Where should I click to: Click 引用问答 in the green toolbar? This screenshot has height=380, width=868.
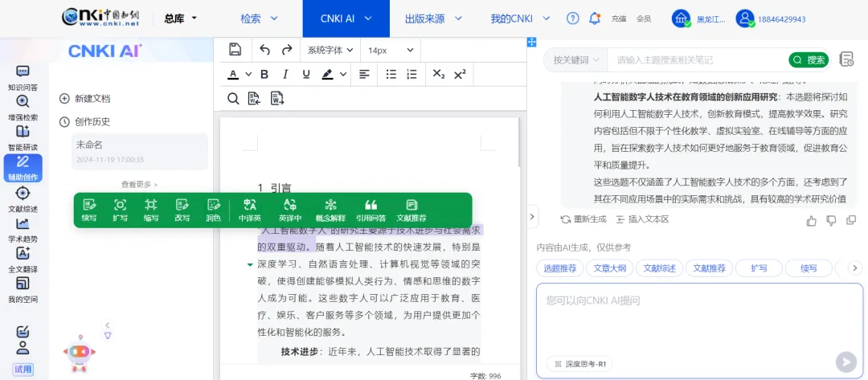pyautogui.click(x=371, y=210)
